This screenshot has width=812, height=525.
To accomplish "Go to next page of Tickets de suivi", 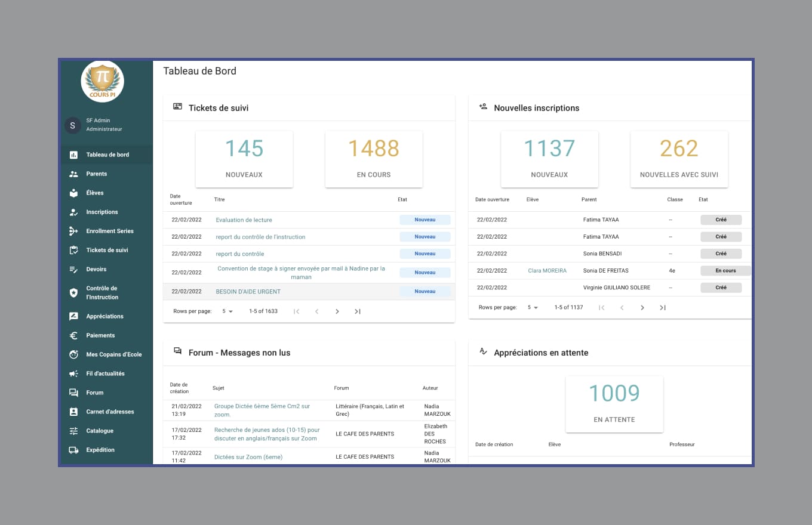I will click(x=337, y=311).
